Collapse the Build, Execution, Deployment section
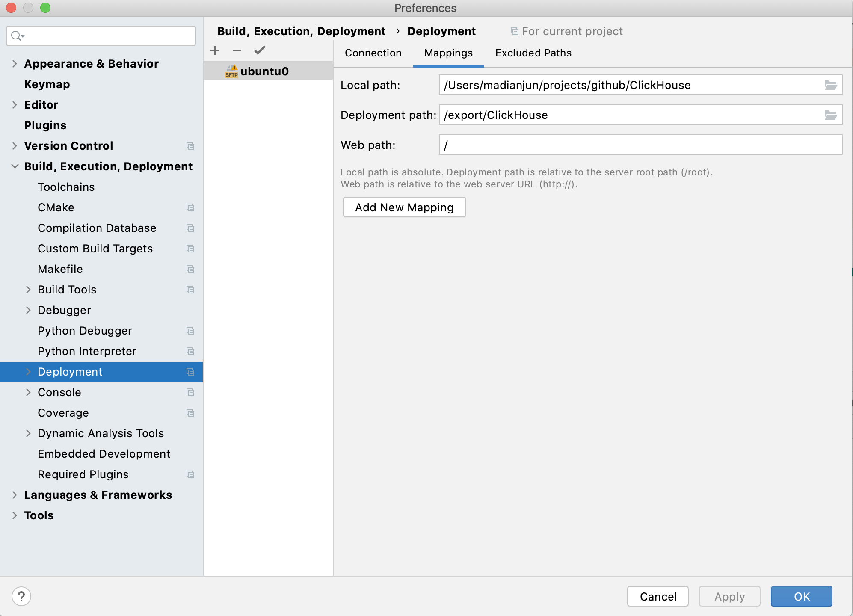 [14, 166]
